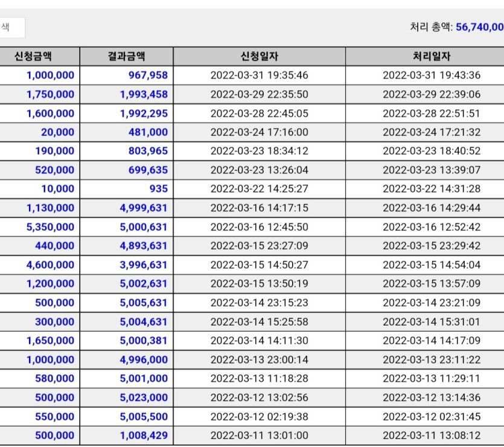The image size is (504, 447).
Task: Click request date 2022-03-23 13:26:04
Action: pyautogui.click(x=260, y=170)
